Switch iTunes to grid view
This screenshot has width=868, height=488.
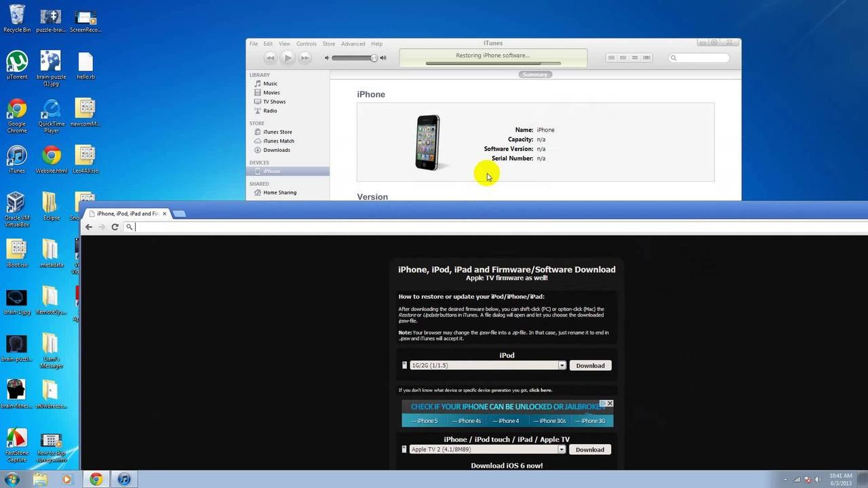click(635, 58)
